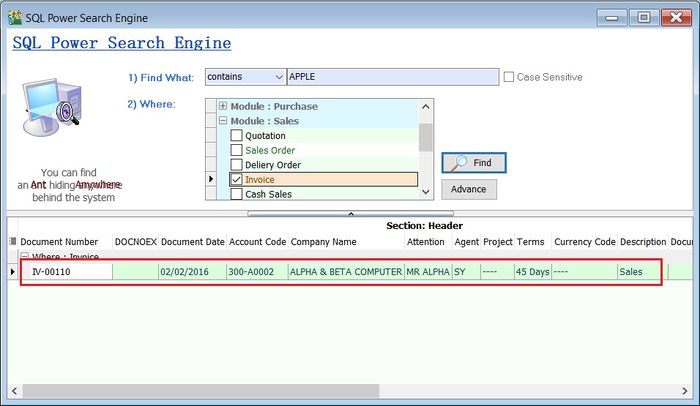
Task: Enable the Case Sensitive checkbox
Action: (509, 77)
